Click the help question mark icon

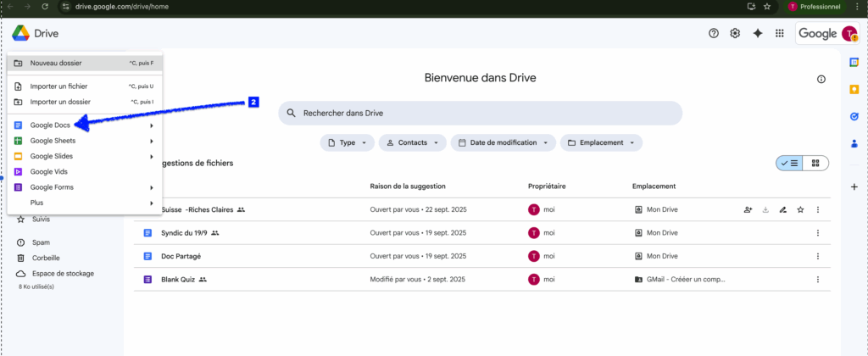714,33
